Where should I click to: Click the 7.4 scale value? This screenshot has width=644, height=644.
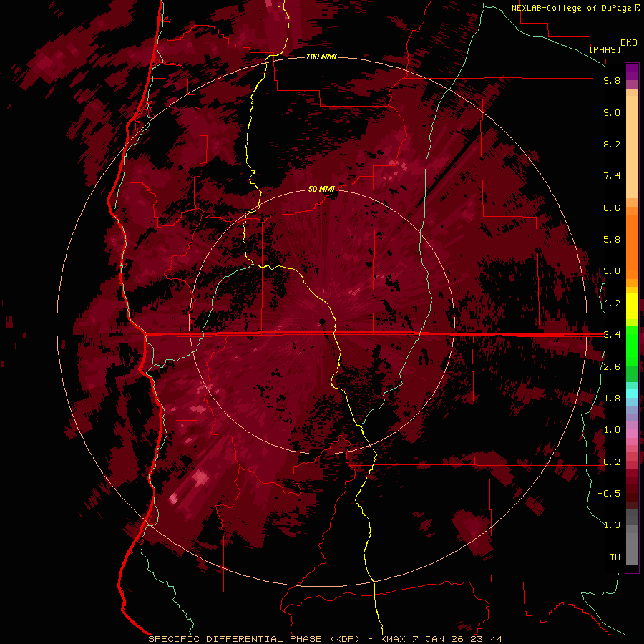click(612, 176)
